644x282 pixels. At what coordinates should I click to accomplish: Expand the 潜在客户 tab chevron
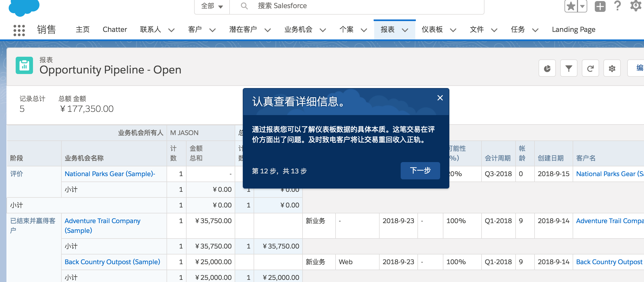pyautogui.click(x=268, y=30)
